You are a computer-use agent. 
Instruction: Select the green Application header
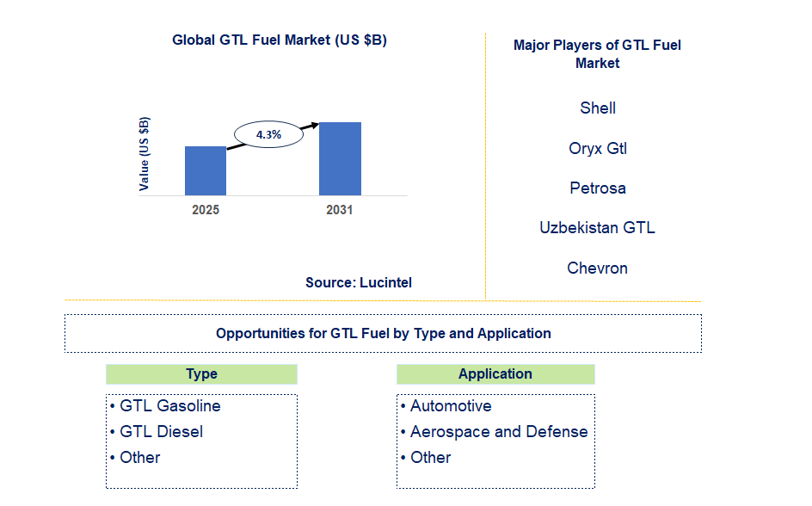pyautogui.click(x=495, y=374)
